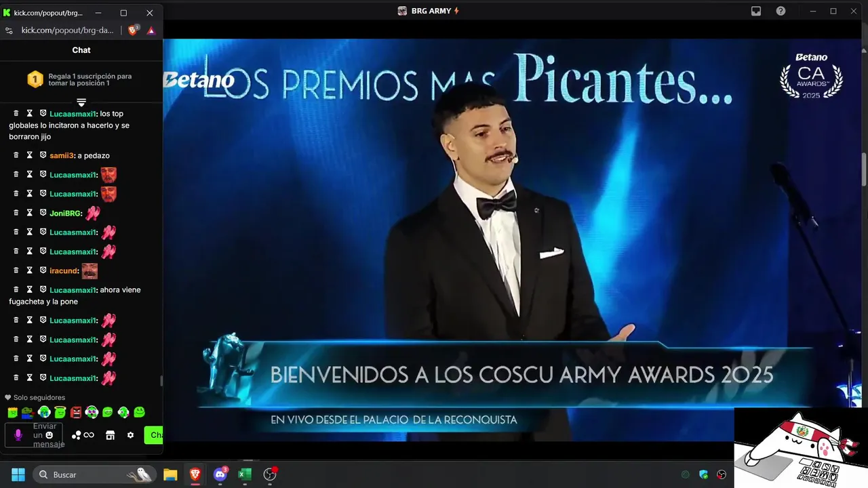Open help question mark in BRG ARMY window

[781, 11]
